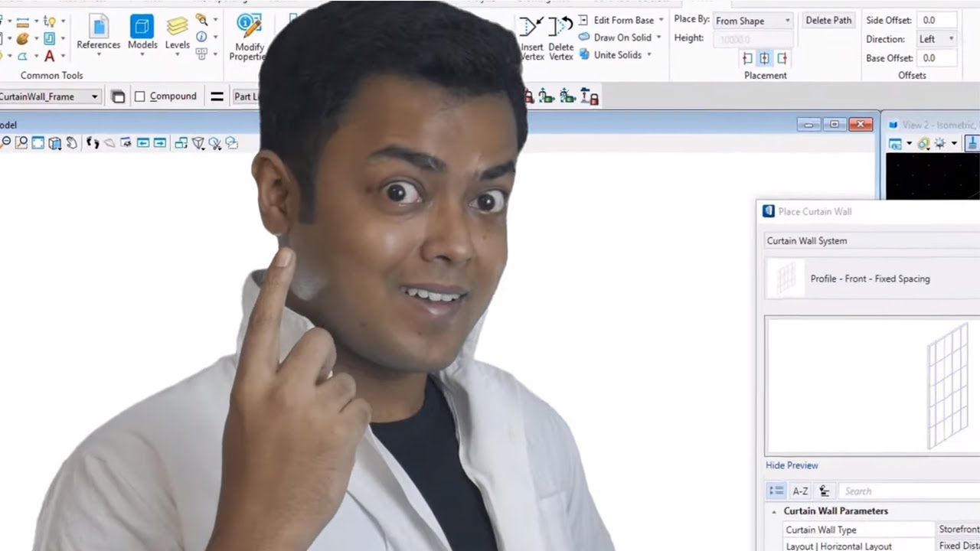This screenshot has width=980, height=551.
Task: Click the View Rotation cube icon
Action: point(55,143)
